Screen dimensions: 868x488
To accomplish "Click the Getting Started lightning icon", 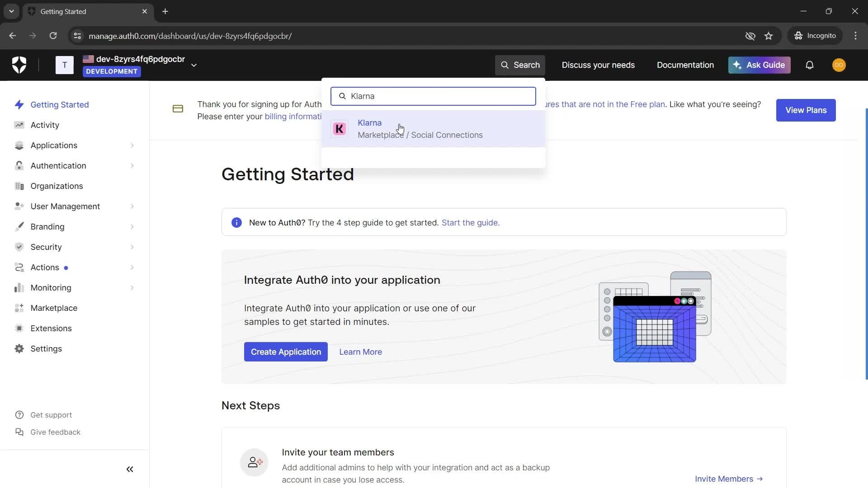I will [x=19, y=105].
